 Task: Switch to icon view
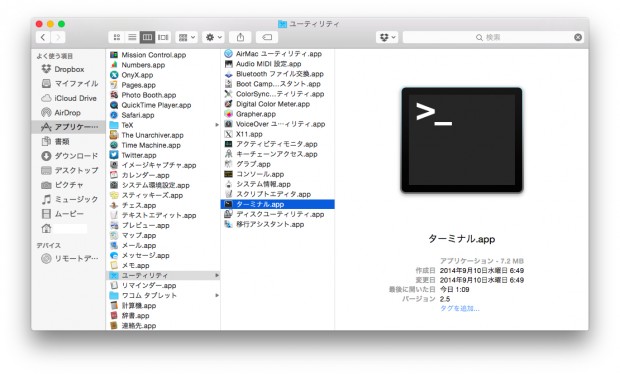tap(116, 37)
